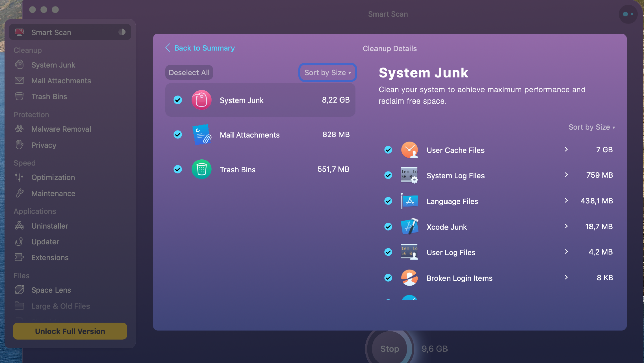This screenshot has height=363, width=644.
Task: Click the Uninstaller icon in sidebar
Action: [20, 226]
